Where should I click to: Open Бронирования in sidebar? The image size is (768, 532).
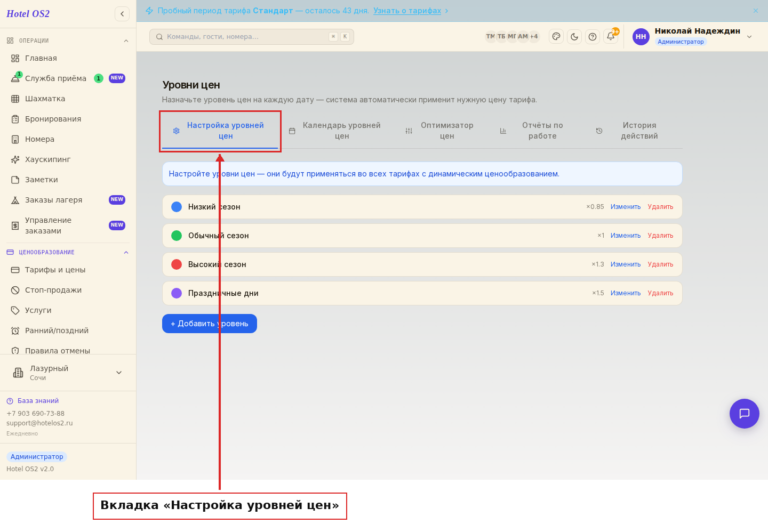[x=68, y=119]
